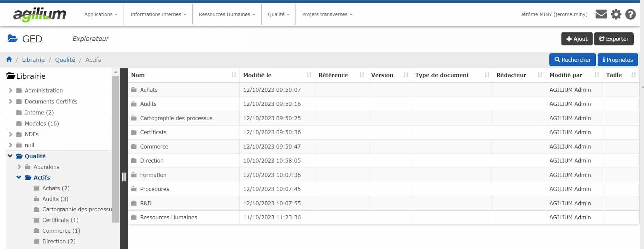
Task: Select Commerce (1) in the tree
Action: point(61,231)
